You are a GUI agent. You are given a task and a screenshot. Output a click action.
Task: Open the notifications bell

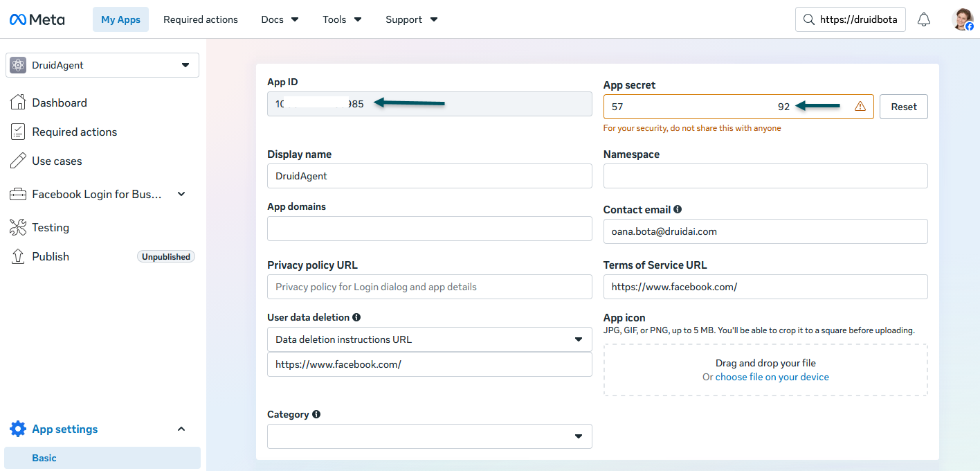[x=924, y=19]
